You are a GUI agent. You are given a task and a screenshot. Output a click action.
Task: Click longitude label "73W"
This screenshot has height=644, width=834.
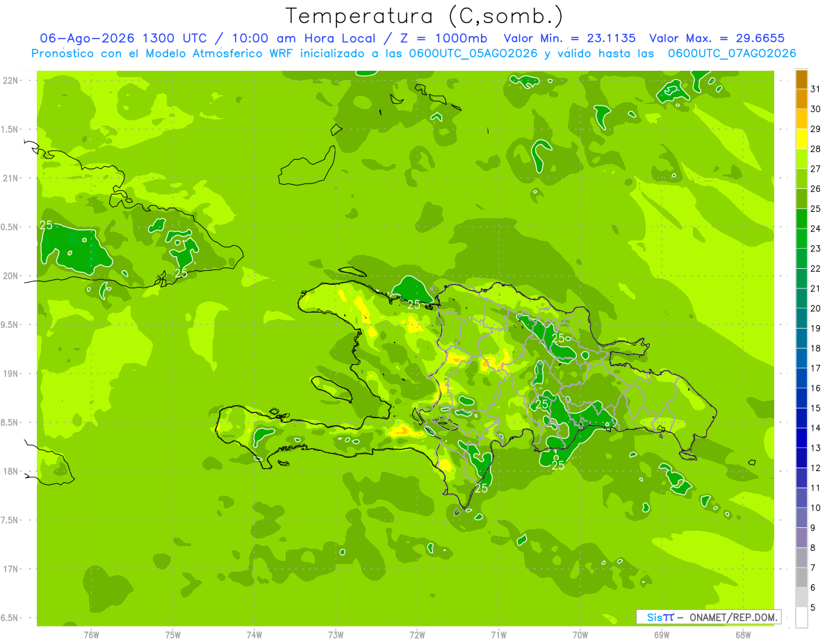(336, 635)
